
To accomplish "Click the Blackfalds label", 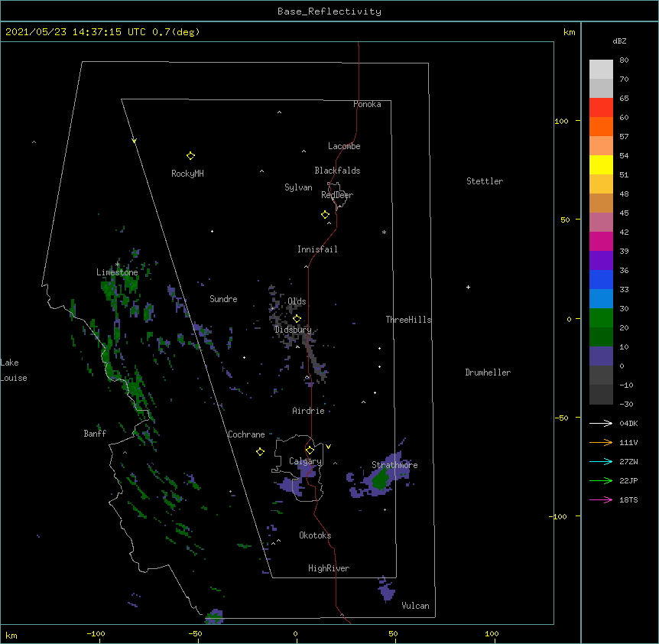I will pos(337,171).
